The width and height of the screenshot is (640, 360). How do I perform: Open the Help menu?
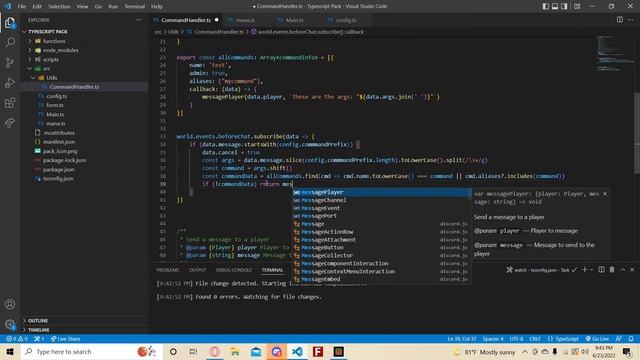point(157,7)
